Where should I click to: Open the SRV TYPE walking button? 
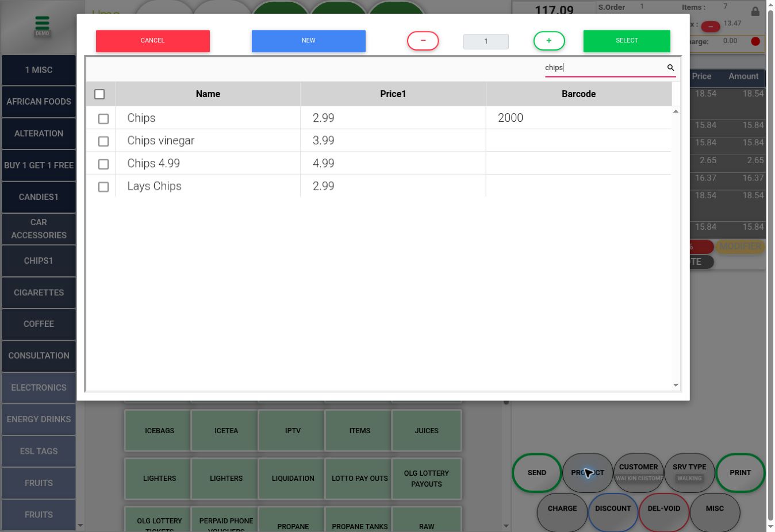click(x=689, y=473)
